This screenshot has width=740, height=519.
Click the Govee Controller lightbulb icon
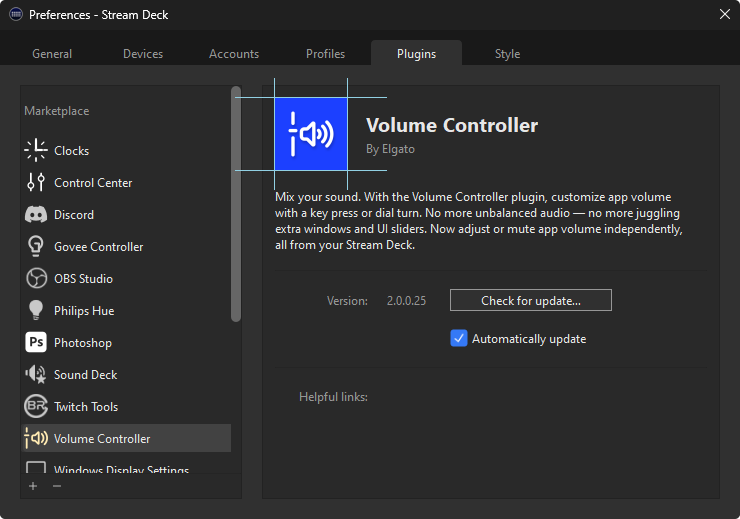[36, 246]
